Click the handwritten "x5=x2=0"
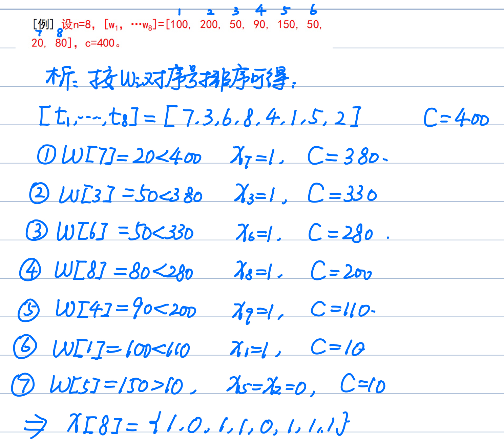Image resolution: width=504 pixels, height=444 pixels. coord(271,386)
